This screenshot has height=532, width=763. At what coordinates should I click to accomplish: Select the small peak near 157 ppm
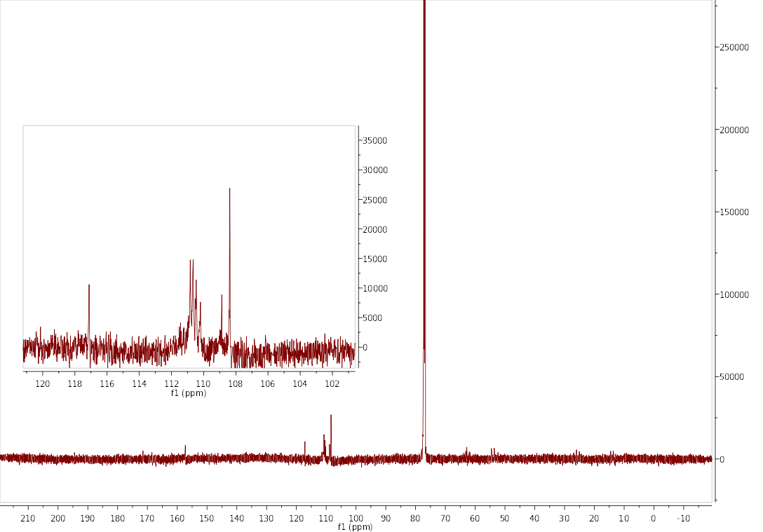point(185,449)
